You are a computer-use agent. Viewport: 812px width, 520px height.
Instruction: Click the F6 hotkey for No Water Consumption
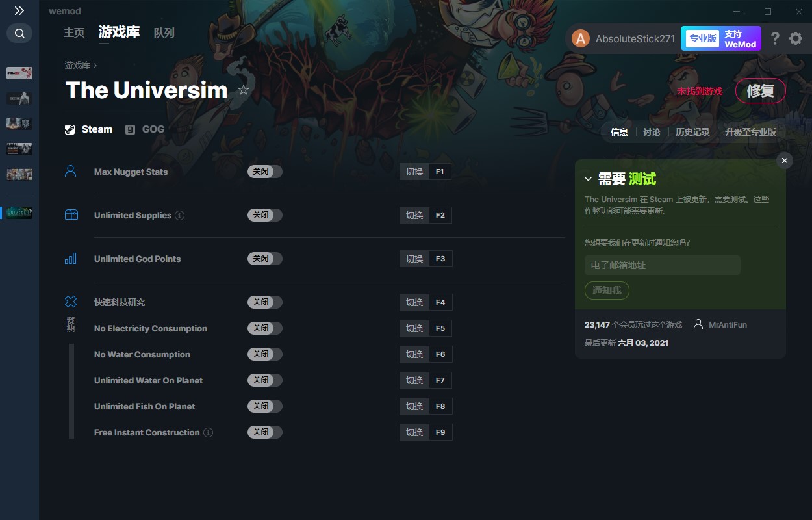[440, 354]
